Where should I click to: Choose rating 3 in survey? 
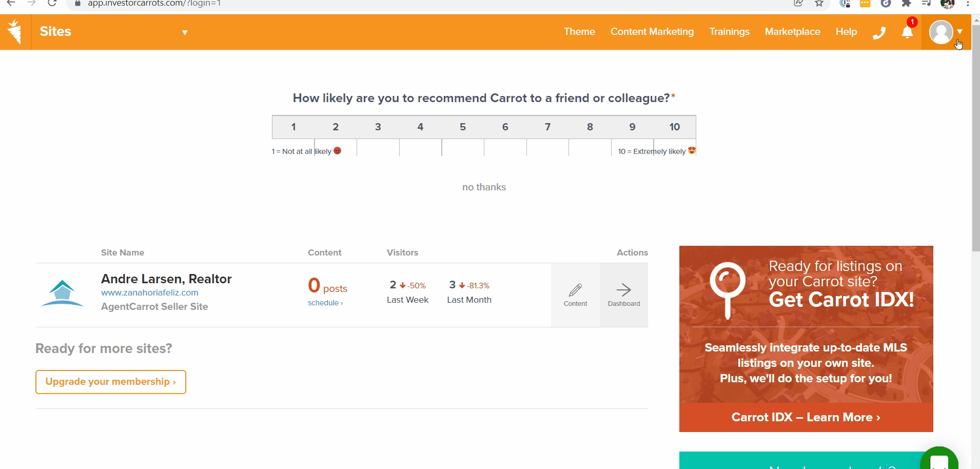[378, 127]
